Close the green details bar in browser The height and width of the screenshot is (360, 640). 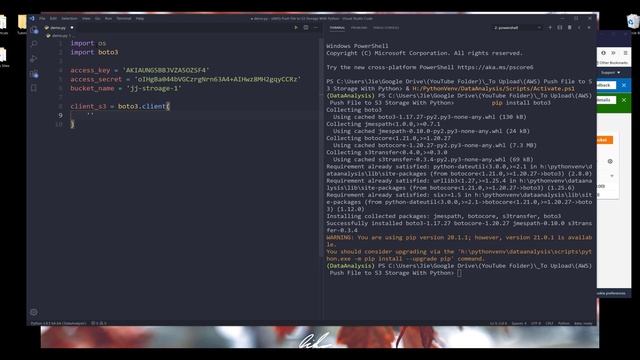tap(624, 100)
